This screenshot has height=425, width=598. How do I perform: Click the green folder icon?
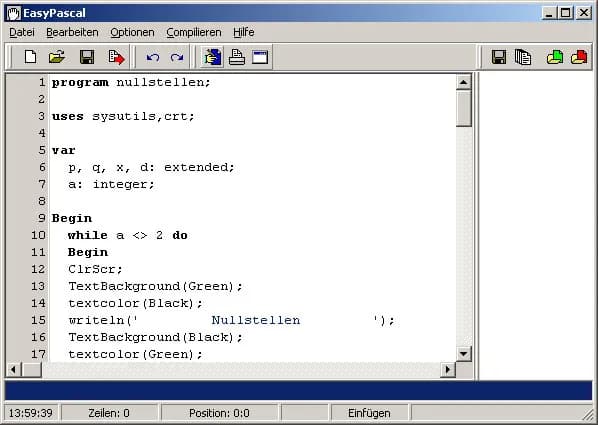pos(555,57)
